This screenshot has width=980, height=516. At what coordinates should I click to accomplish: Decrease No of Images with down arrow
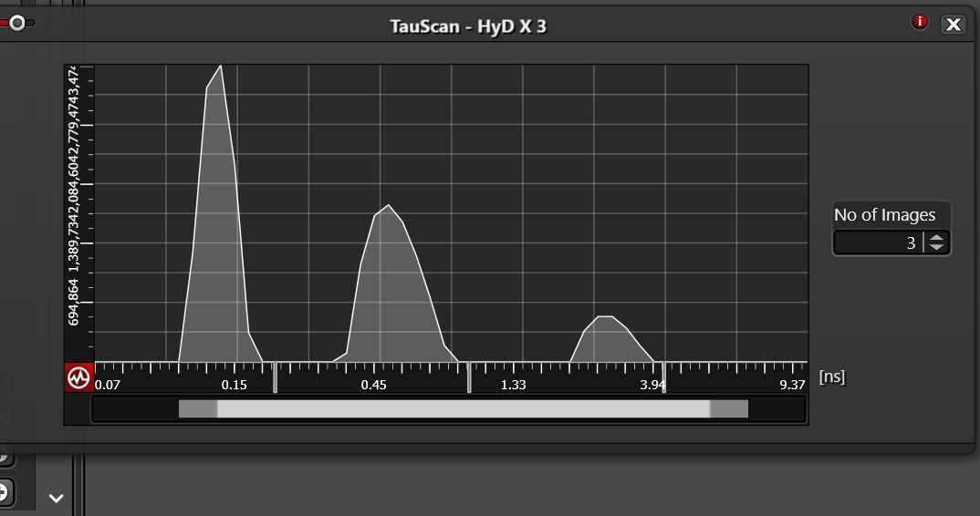[x=937, y=248]
